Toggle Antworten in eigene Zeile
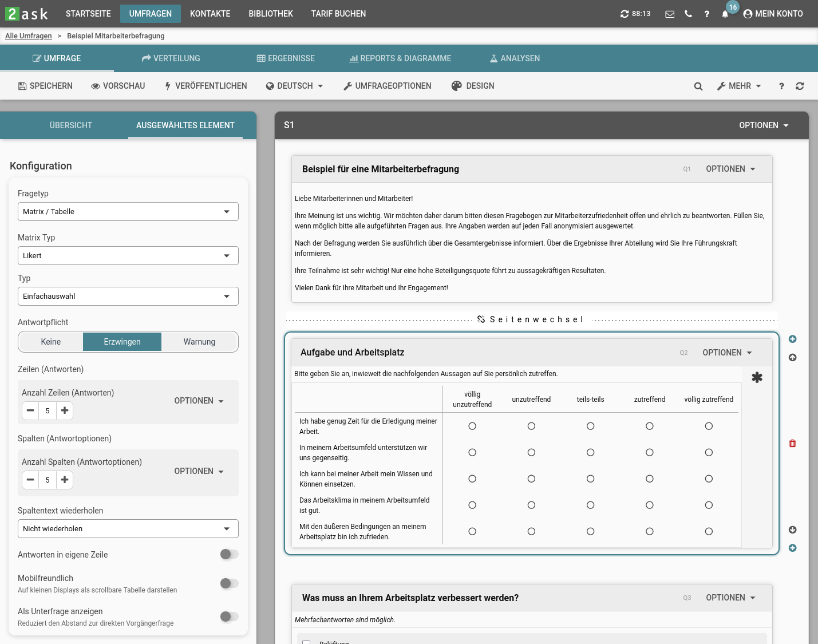The image size is (818, 644). point(229,554)
